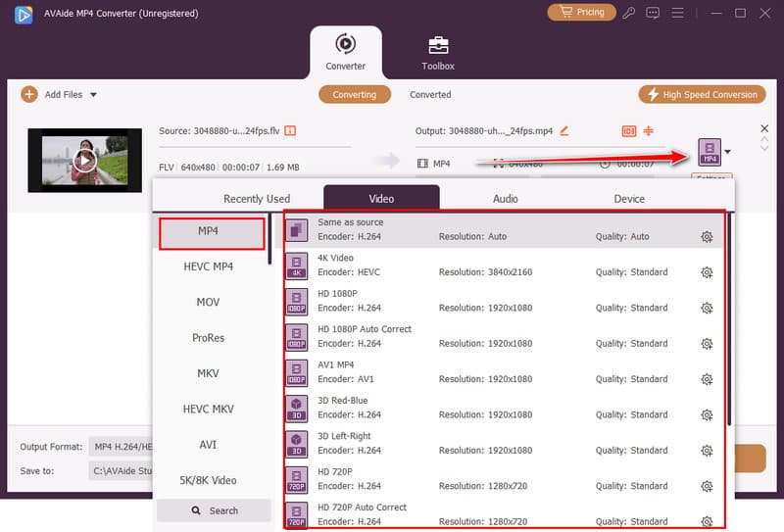The width and height of the screenshot is (784, 532).
Task: Click the rename pencil next to output filename
Action: 564,130
